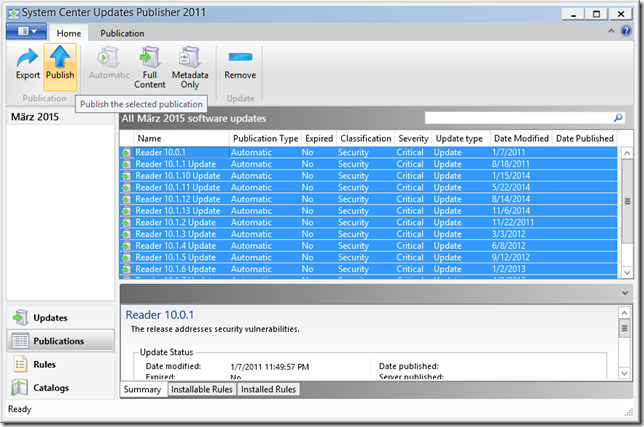Click the row icon beside Reader 10.1.2 Update
644x427 pixels.
126,223
